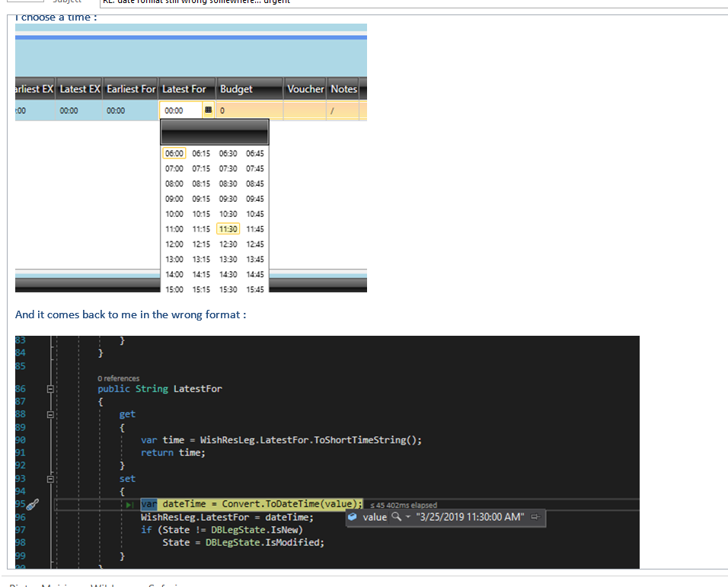Click line number 95 in the gutter
728x587 pixels.
tap(21, 504)
